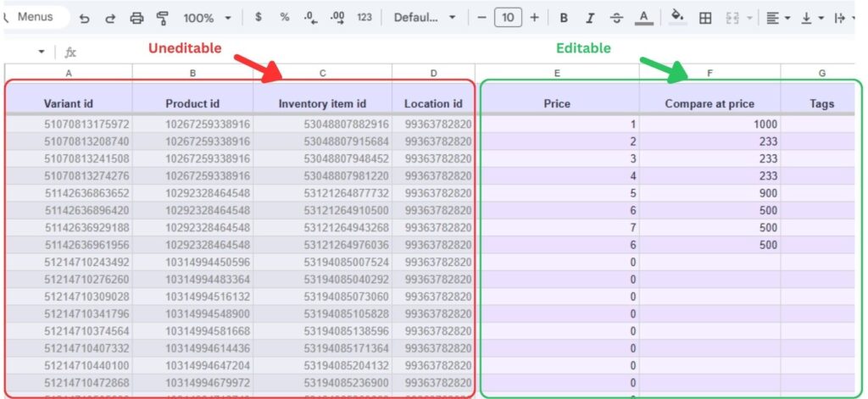Open the fill color paint bucket

click(x=676, y=17)
